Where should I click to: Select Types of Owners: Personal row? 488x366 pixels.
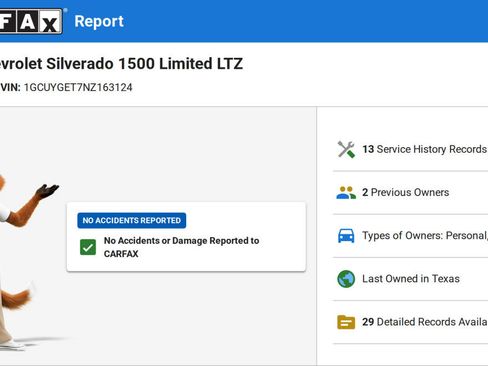coord(410,235)
